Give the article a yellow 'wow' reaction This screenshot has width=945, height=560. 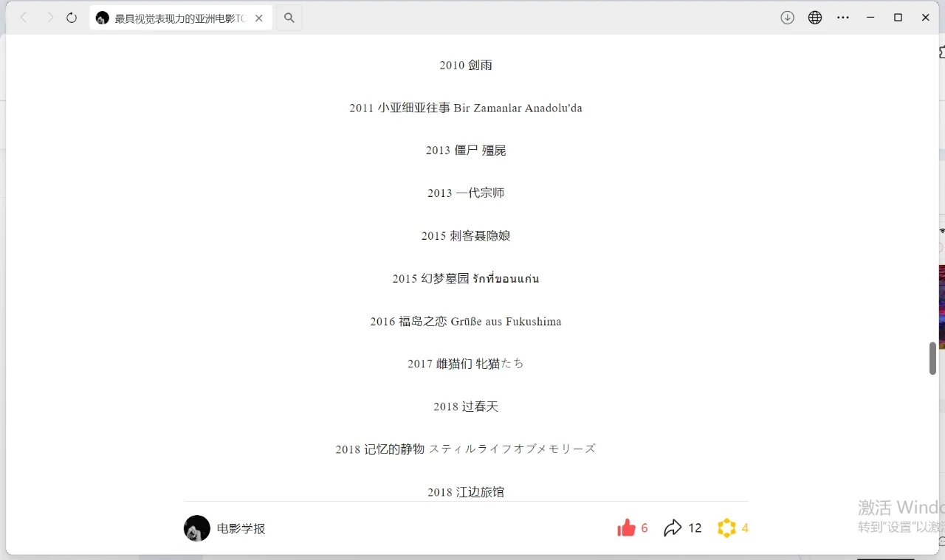click(726, 528)
